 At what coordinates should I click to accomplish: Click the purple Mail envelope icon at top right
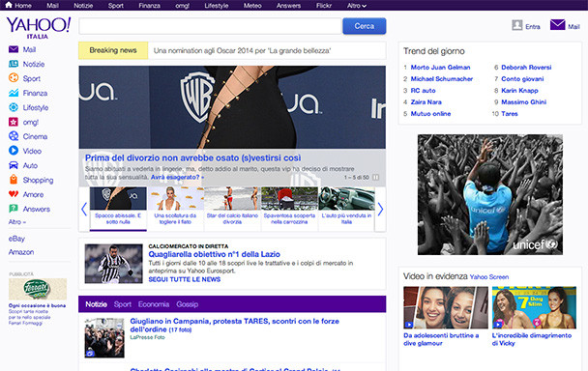pyautogui.click(x=558, y=25)
